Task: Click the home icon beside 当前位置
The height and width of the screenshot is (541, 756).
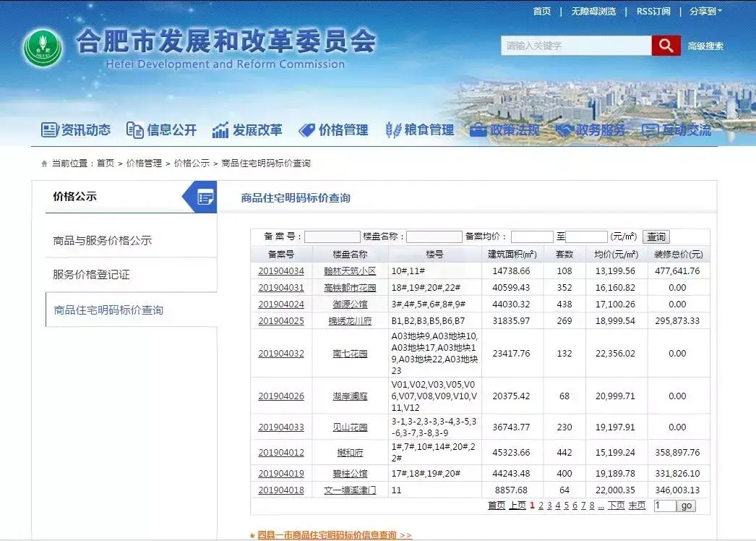Action: click(44, 164)
